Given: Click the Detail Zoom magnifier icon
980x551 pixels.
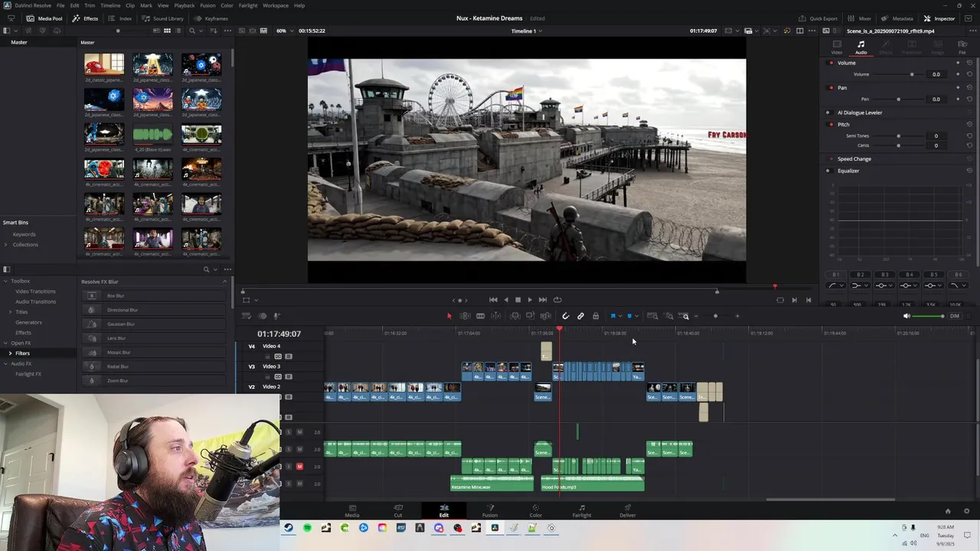Looking at the screenshot, I should point(668,316).
